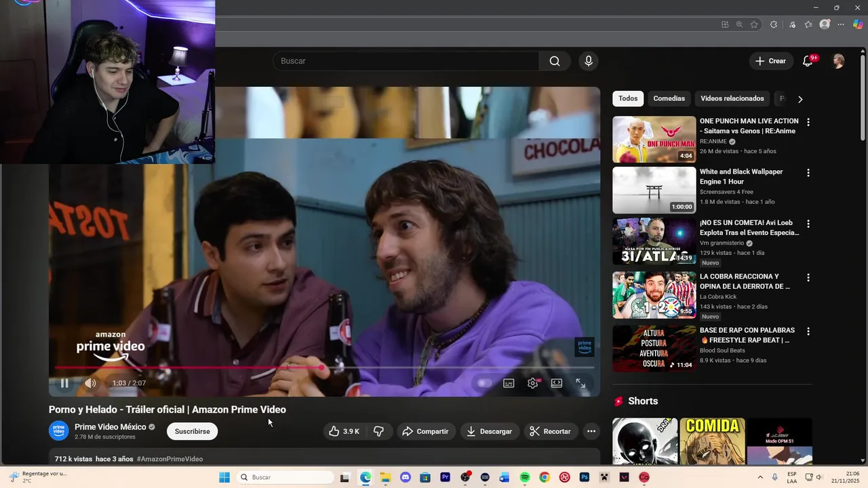Open the Prime Video México channel name
This screenshot has height=488, width=868.
[x=111, y=427]
